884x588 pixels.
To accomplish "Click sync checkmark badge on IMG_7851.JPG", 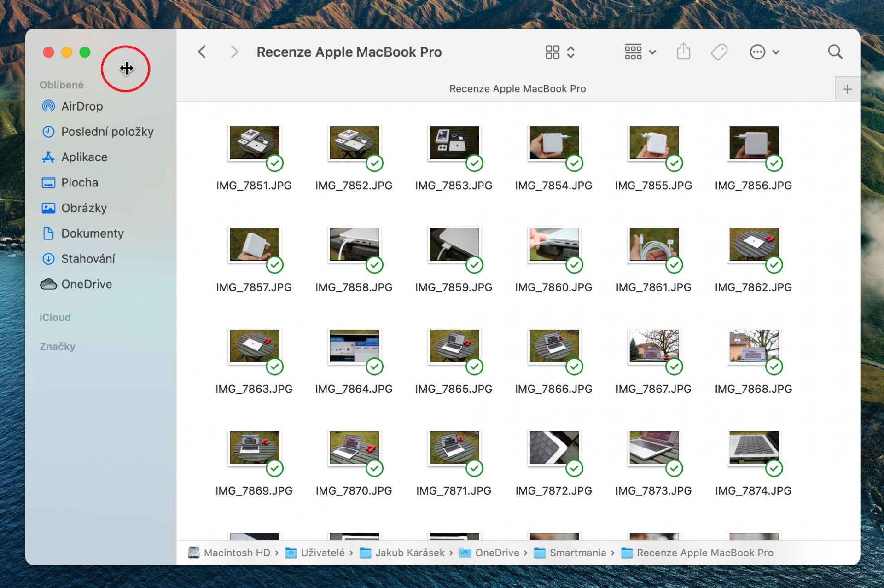I will coord(275,163).
